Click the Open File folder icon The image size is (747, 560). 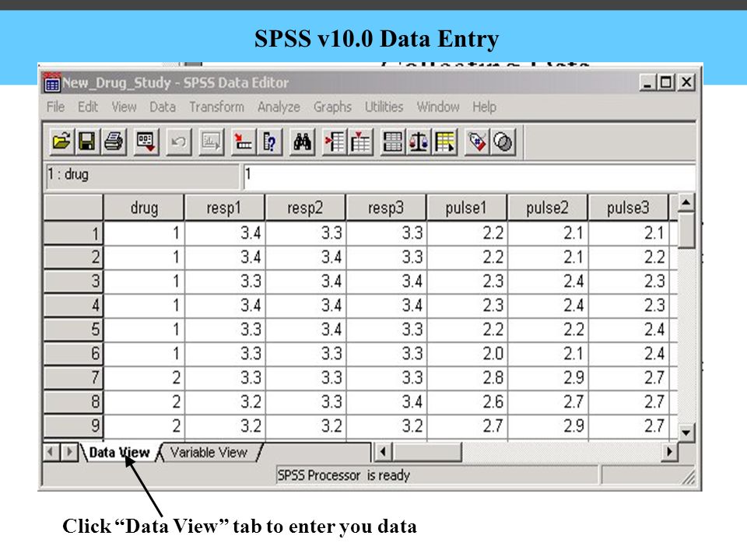click(x=61, y=142)
